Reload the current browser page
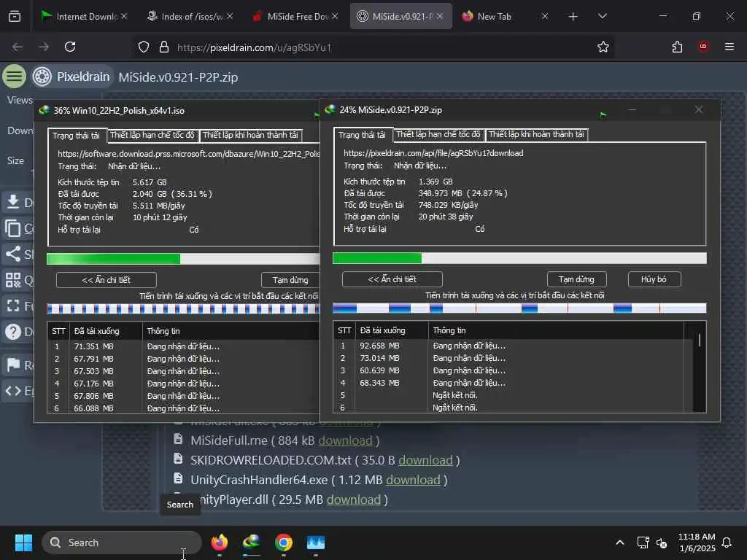747x560 pixels. pos(70,47)
